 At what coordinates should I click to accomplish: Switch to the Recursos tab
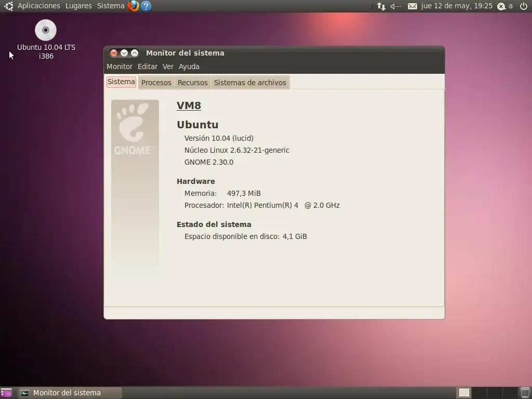(x=192, y=83)
